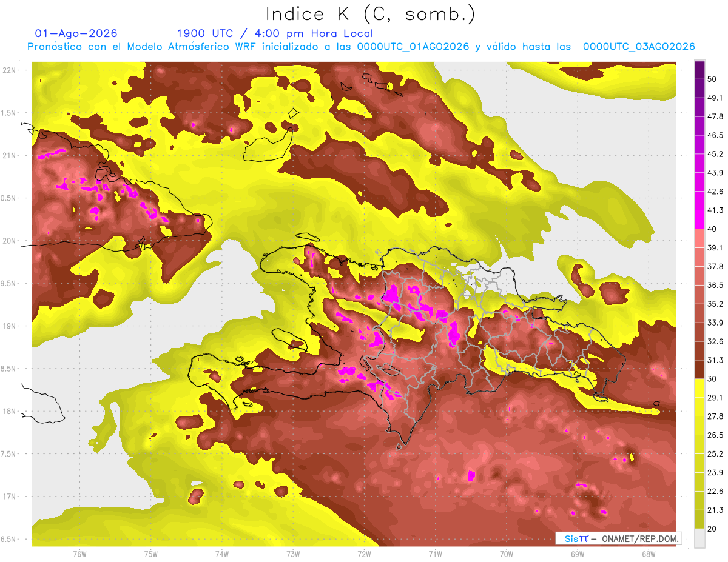728x562 pixels.
Task: Pick the bright yellow colorbar segment between 29.1 and 30
Action: [x=699, y=388]
